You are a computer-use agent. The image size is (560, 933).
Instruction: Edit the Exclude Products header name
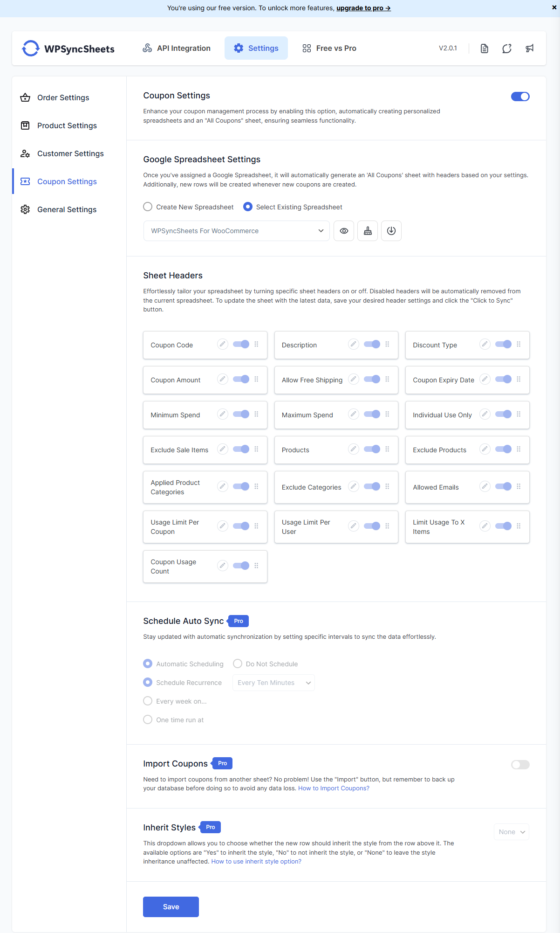pyautogui.click(x=485, y=449)
